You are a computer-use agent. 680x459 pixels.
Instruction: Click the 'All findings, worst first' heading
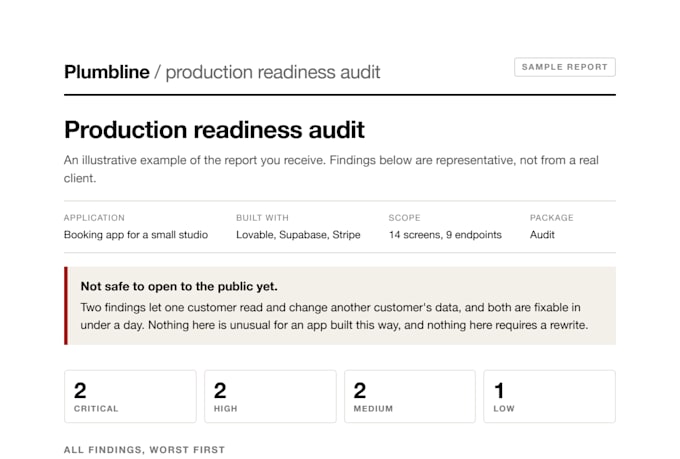144,450
